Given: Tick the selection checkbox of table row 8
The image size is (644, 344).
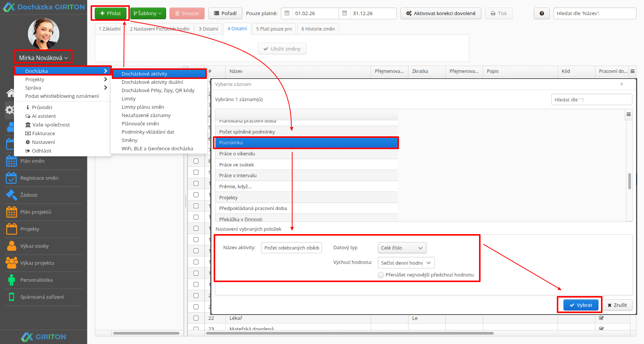Looking at the screenshot, I should (196, 161).
